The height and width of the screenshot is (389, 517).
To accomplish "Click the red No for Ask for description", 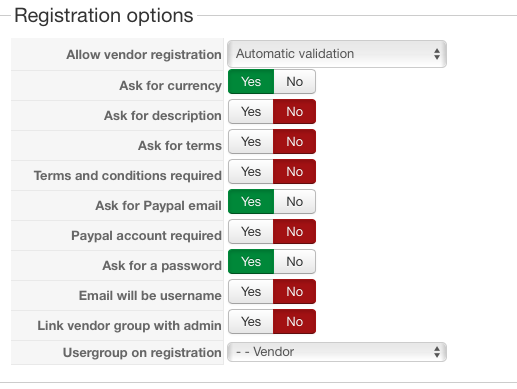I will point(294,112).
